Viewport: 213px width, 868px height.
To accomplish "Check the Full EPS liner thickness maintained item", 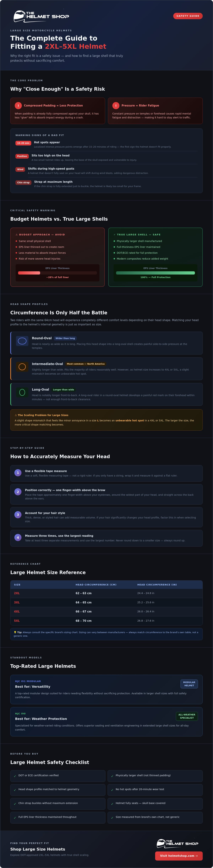I will point(58,817).
